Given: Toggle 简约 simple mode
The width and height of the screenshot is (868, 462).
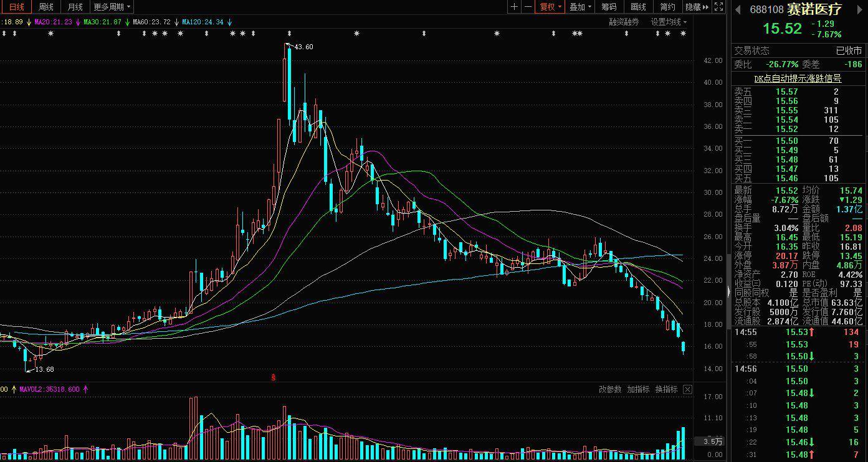Looking at the screenshot, I should tap(667, 7).
